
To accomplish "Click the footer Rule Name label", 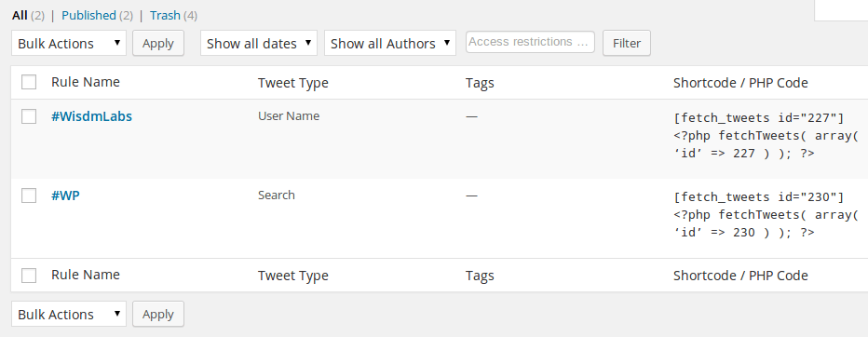I will (x=86, y=275).
